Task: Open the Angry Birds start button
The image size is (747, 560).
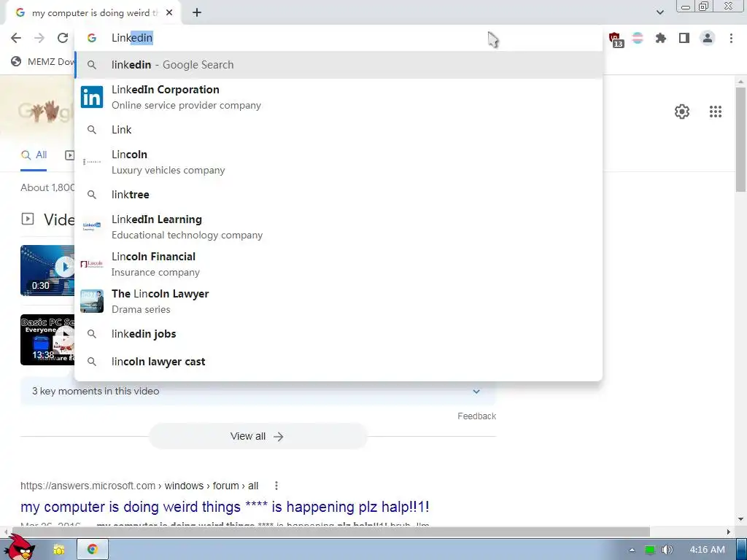Action: pos(20,548)
